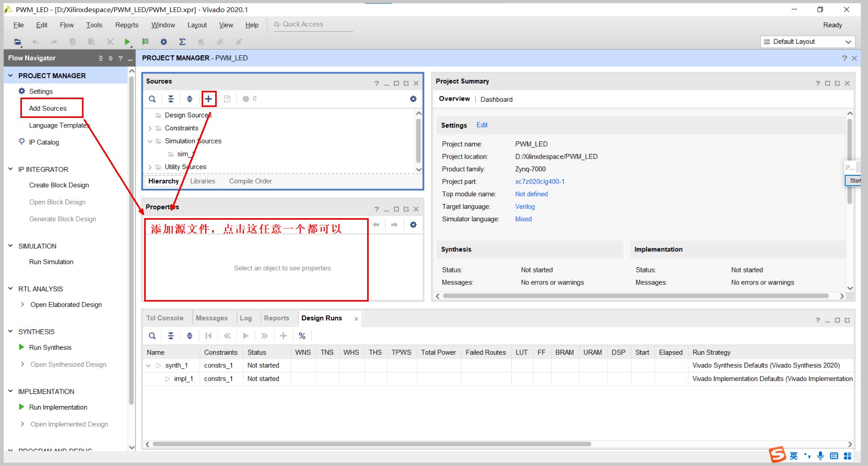Screen dimensions: 868x466
Task: Launch selected runs play icon in Design Runs
Action: point(245,336)
